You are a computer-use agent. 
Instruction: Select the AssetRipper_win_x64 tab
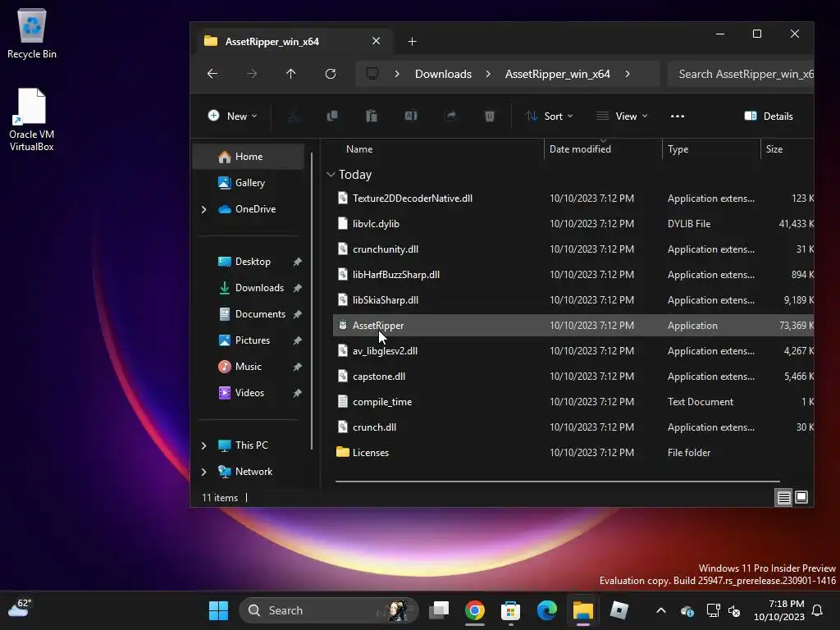[x=293, y=41]
